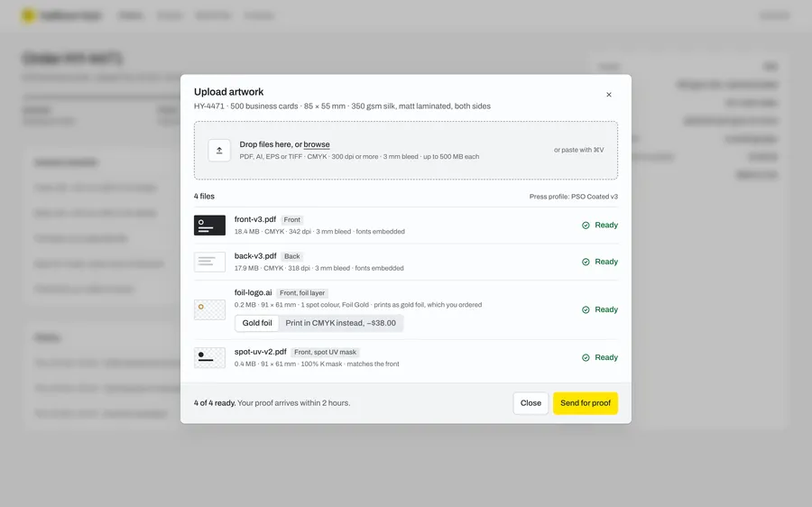This screenshot has height=507, width=812.
Task: Click the back-v3.pdf file name
Action: (x=255, y=256)
